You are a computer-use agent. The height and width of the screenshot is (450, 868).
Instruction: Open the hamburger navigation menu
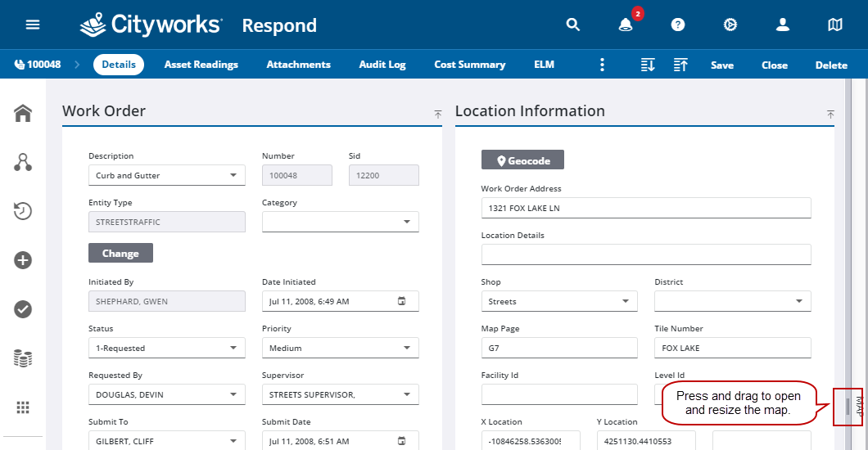[33, 25]
